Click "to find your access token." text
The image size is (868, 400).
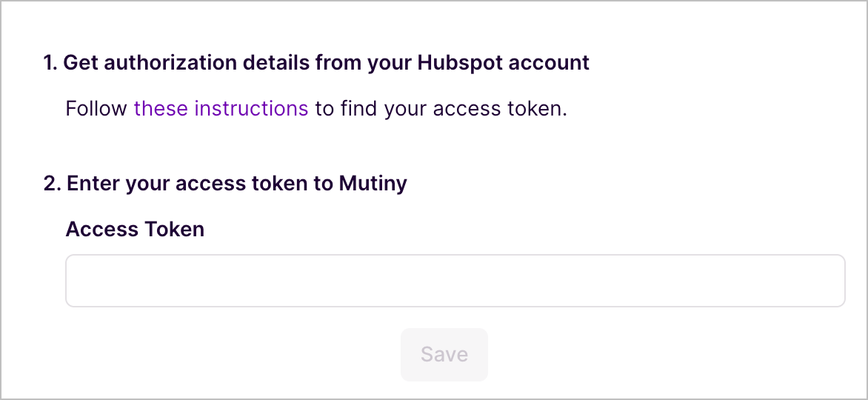pos(441,109)
